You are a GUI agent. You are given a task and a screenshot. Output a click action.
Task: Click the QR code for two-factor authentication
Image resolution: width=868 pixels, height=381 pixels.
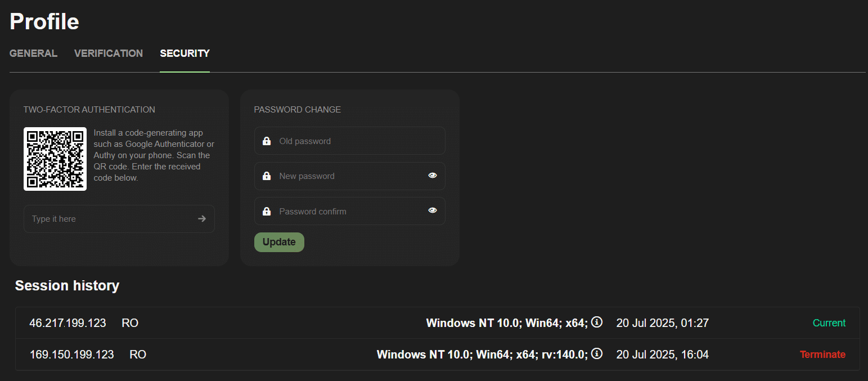(55, 159)
